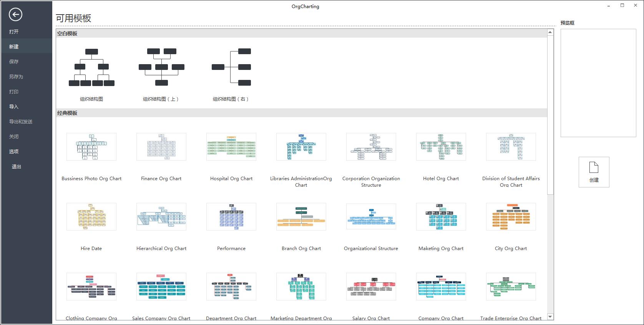Viewport: 644px width, 325px height.
Task: Pick the Performance template thumbnail
Action: [x=231, y=217]
